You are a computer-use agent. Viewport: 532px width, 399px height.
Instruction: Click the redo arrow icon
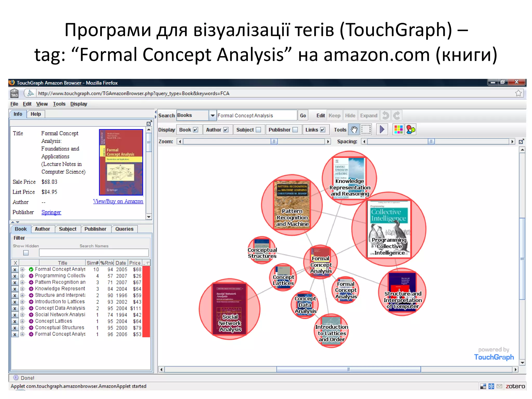(x=397, y=115)
